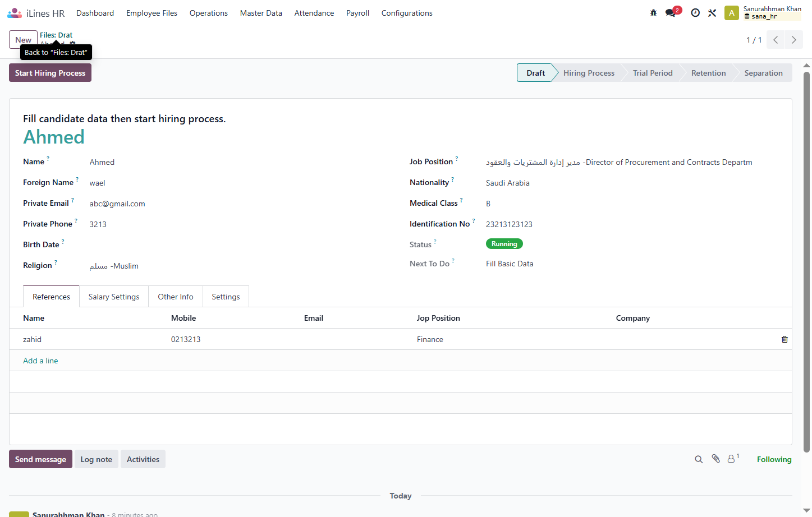Click the Add a line link
Image resolution: width=812 pixels, height=517 pixels.
[40, 361]
